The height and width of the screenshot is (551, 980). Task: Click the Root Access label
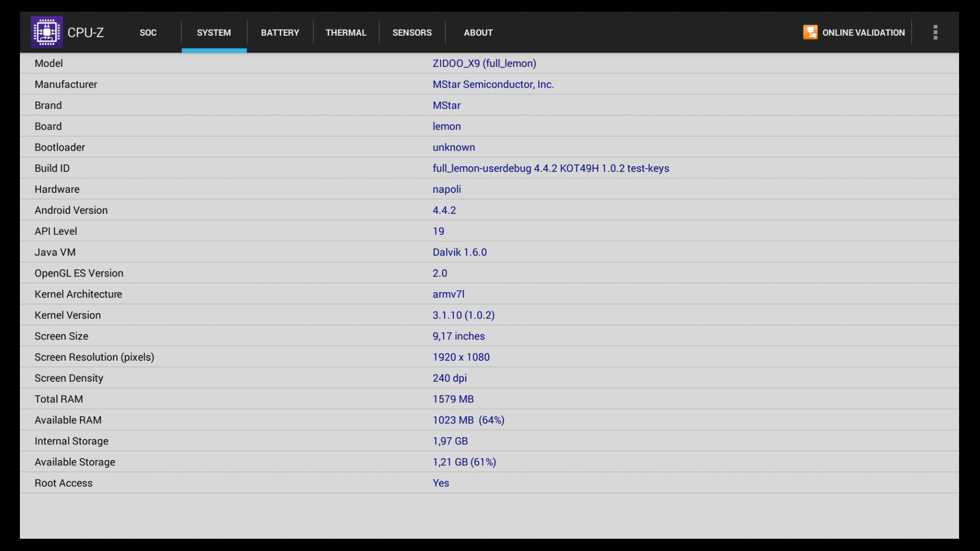64,483
